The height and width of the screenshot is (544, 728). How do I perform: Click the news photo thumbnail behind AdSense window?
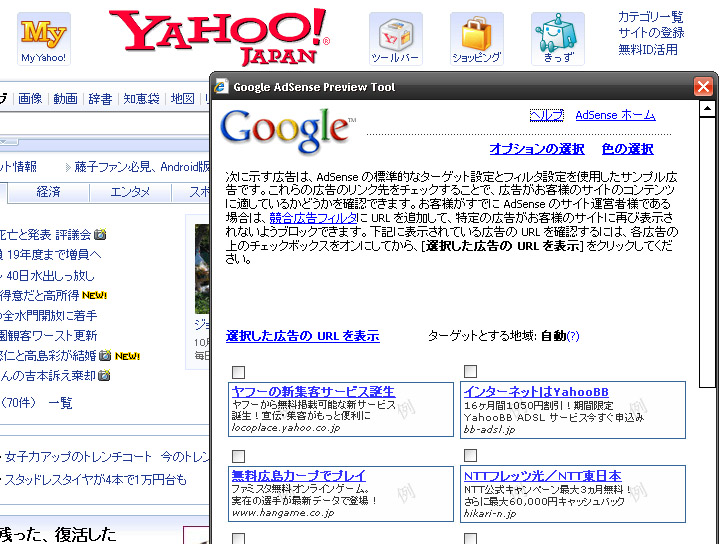[x=202, y=269]
